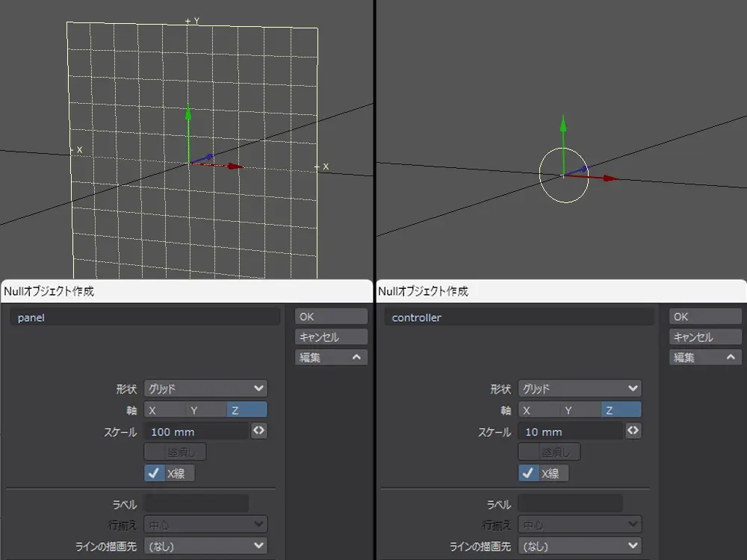Click the scale envelope arrows icon in panel dialog
Screen dimensions: 747x560
point(258,431)
